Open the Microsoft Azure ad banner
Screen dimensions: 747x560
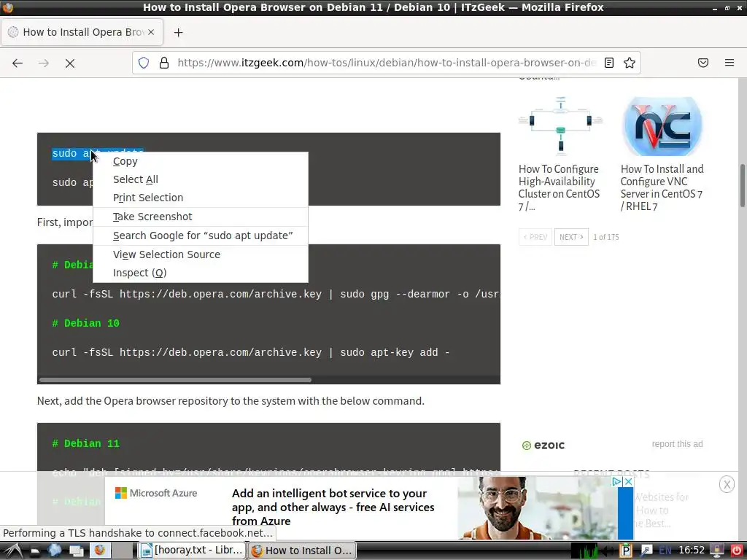tap(369, 507)
